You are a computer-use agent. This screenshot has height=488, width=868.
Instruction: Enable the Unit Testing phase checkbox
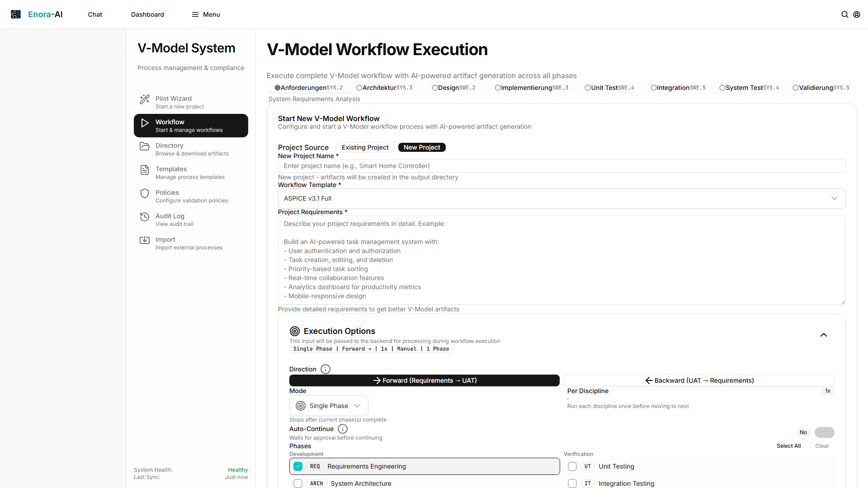click(x=572, y=466)
